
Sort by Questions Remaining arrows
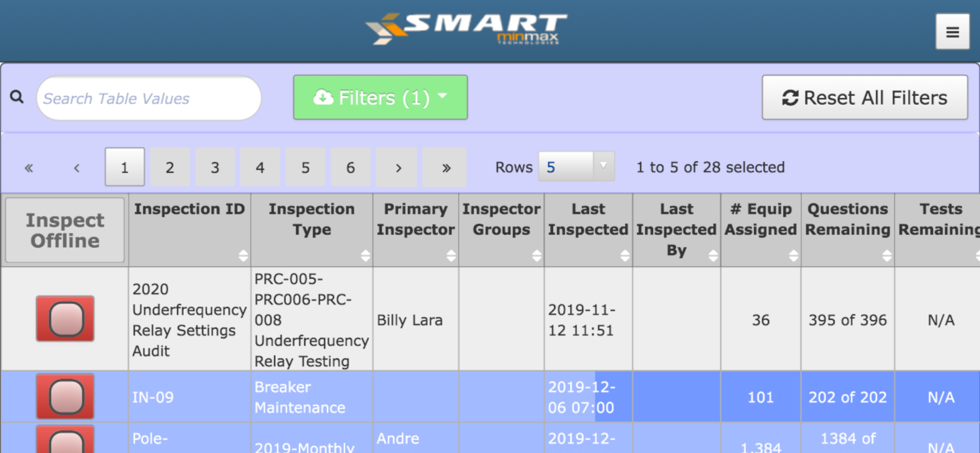coord(887,255)
